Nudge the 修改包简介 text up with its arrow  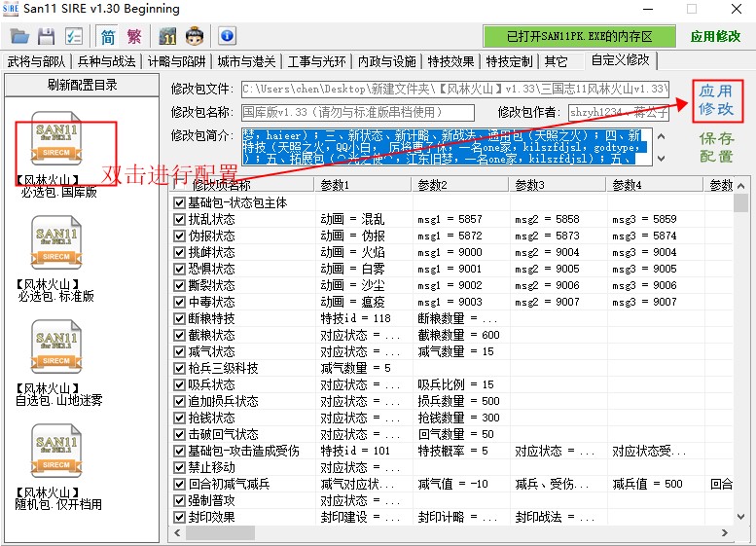662,136
